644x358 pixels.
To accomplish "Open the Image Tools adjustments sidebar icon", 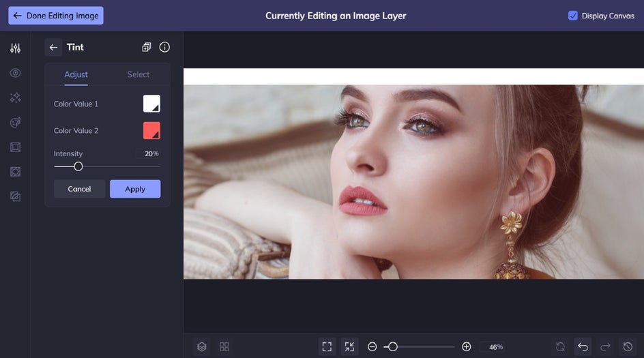I will pyautogui.click(x=15, y=48).
